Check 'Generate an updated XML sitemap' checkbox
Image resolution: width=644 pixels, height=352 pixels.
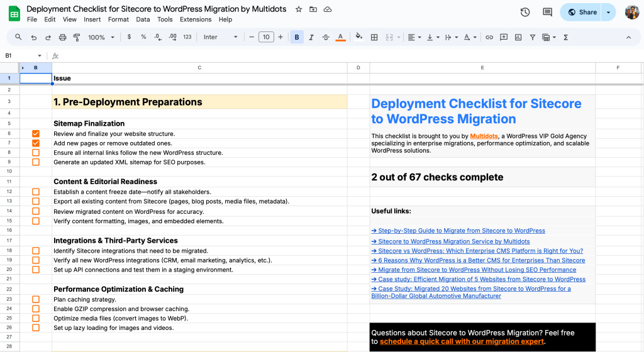point(36,162)
